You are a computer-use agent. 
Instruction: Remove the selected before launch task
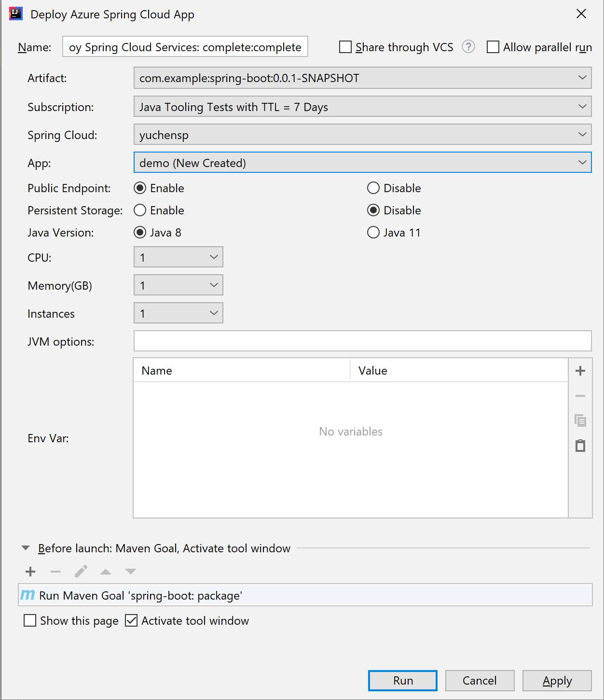click(x=55, y=572)
